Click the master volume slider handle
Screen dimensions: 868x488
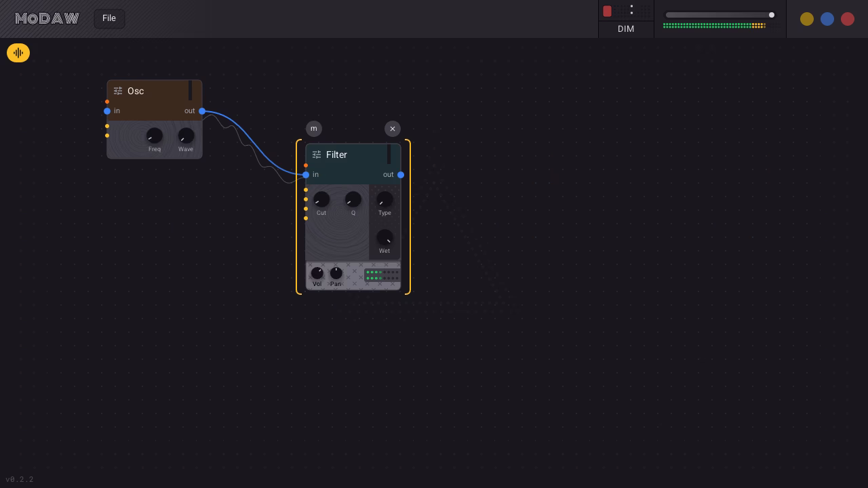click(x=772, y=15)
